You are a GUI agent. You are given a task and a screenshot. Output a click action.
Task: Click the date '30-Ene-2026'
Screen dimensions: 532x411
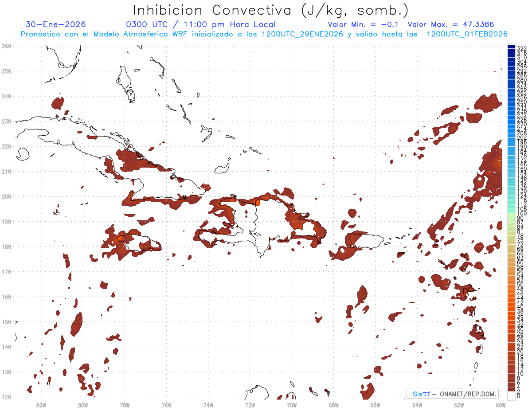pos(56,24)
